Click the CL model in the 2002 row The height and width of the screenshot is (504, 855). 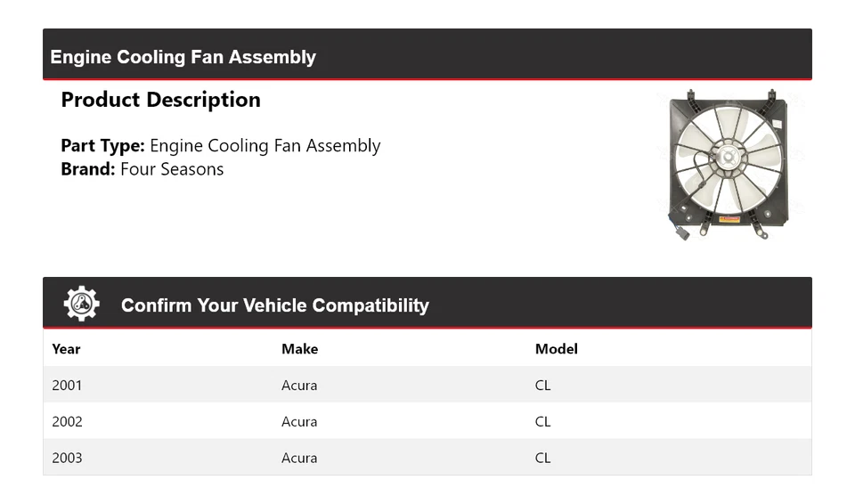[542, 422]
